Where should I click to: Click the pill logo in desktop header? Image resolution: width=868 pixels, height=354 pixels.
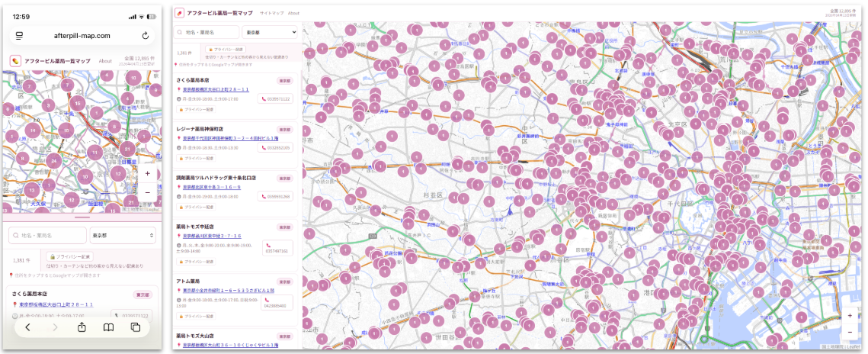(179, 12)
